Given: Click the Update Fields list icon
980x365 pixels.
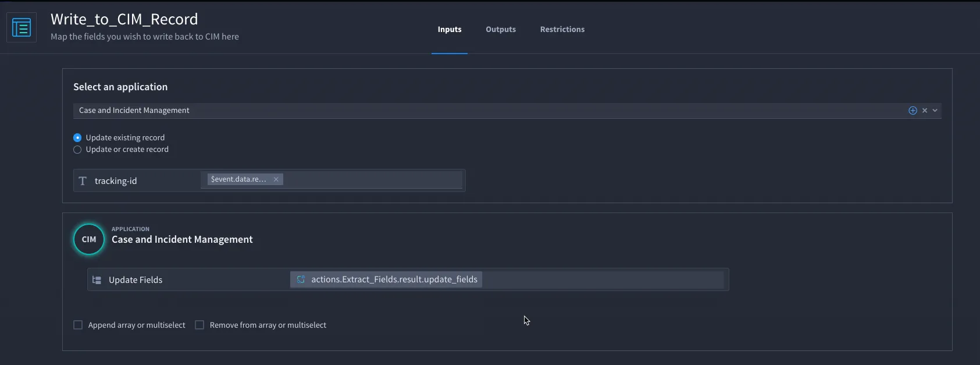Looking at the screenshot, I should tap(97, 280).
